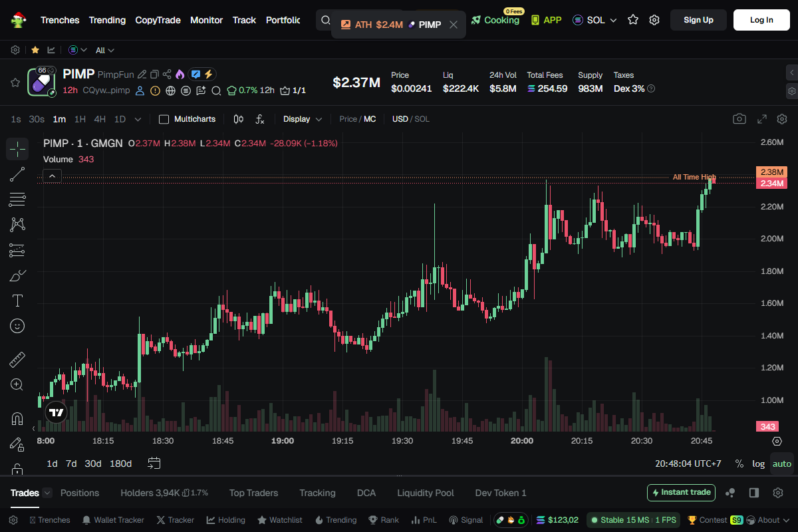Image resolution: width=798 pixels, height=532 pixels.
Task: Select the crosshair cursor tool
Action: tap(17, 149)
